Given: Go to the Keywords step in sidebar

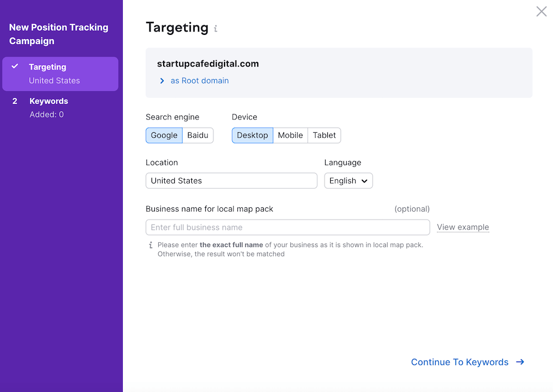Looking at the screenshot, I should click(49, 101).
